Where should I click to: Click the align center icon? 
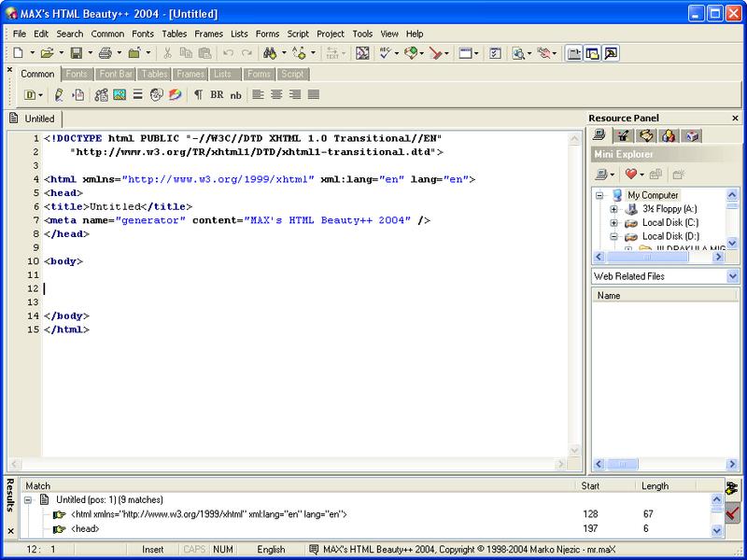tap(276, 94)
